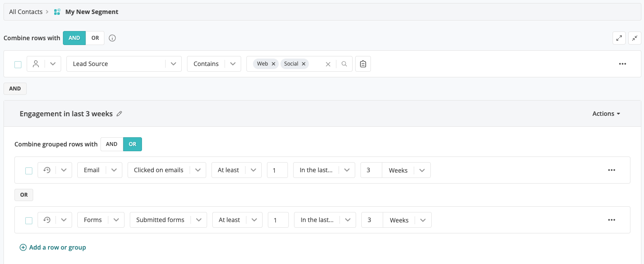Click the contact person icon on the Lead Source row
Screen dimensions: 644x264
[36, 63]
